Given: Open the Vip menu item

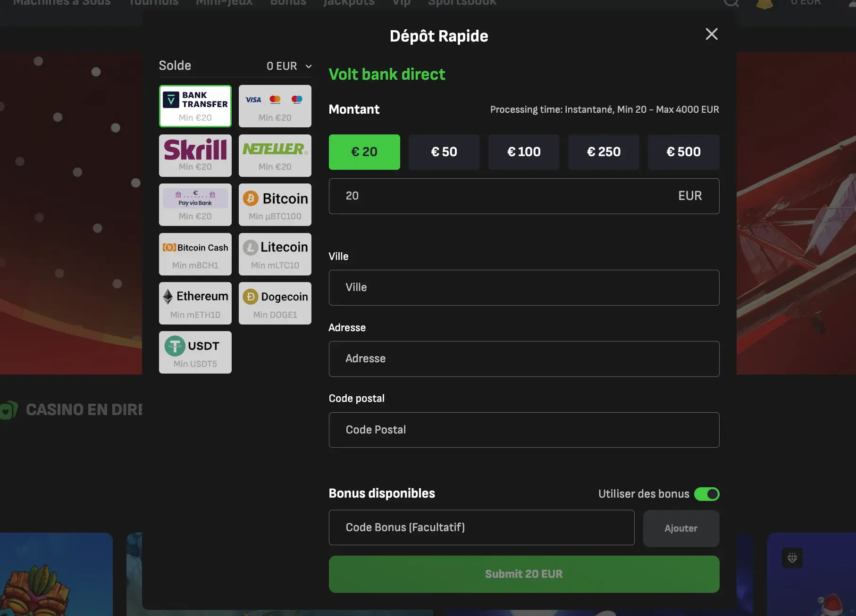Looking at the screenshot, I should pyautogui.click(x=402, y=2).
